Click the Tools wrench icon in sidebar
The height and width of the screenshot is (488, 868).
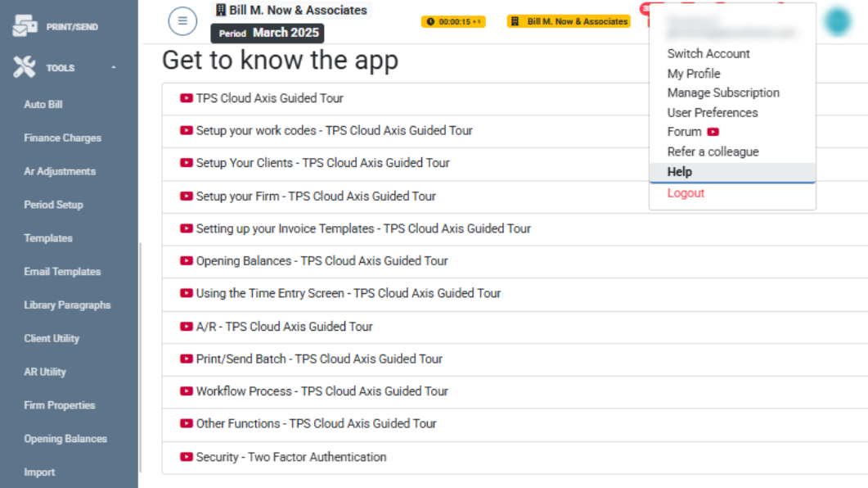[x=25, y=67]
